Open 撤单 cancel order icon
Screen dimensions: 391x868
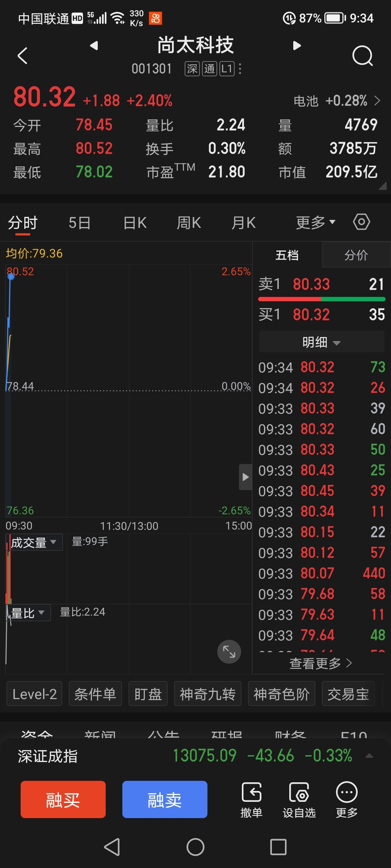click(x=251, y=800)
